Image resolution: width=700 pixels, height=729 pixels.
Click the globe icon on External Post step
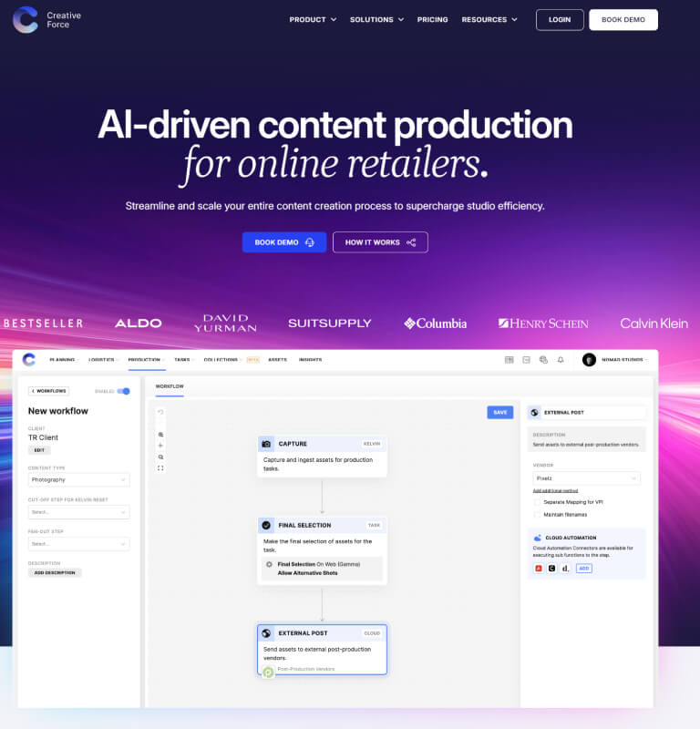[266, 633]
